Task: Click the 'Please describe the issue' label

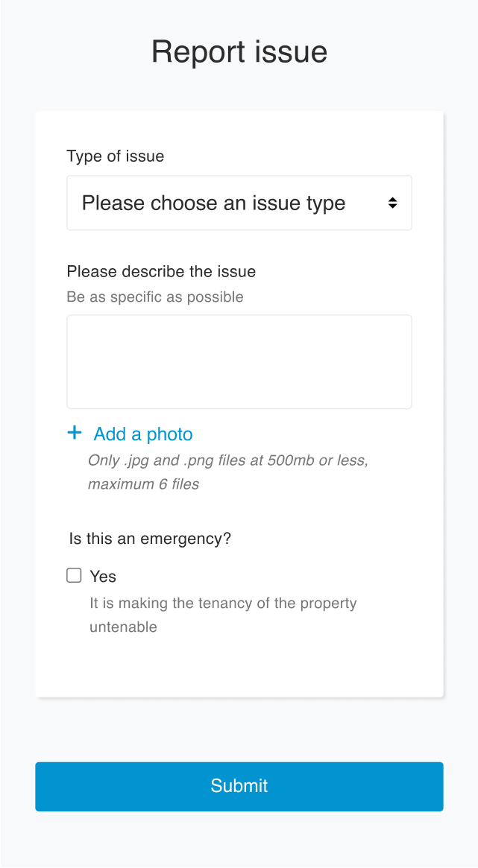Action: coord(161,271)
